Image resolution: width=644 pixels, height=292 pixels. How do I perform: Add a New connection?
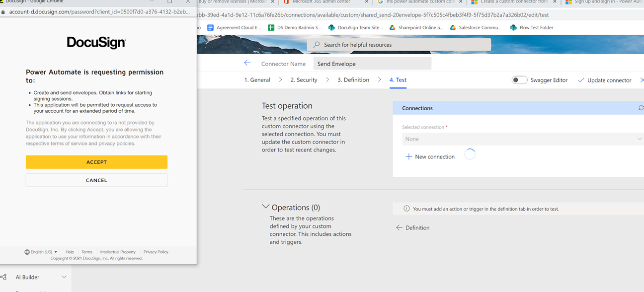[x=430, y=156]
